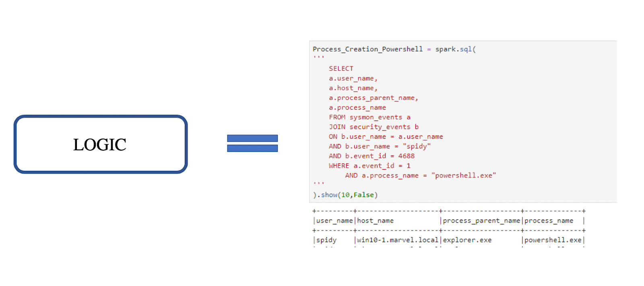The height and width of the screenshot is (286, 644).
Task: Click 'JOIN security_events b' line
Action: click(x=374, y=127)
